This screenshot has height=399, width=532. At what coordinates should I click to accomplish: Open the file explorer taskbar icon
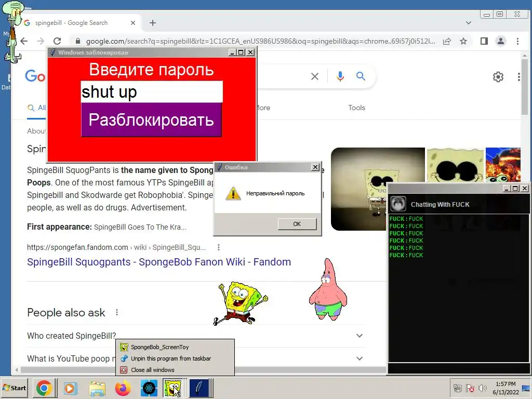point(97,388)
